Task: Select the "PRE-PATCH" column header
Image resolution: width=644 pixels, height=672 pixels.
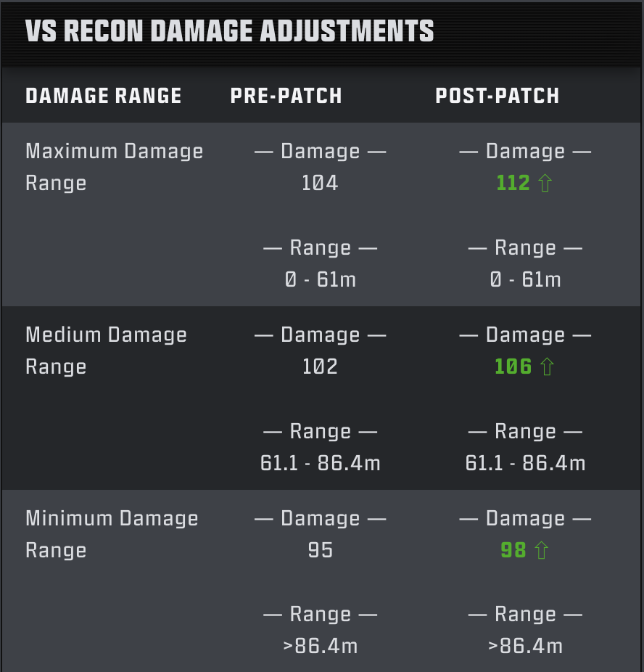Action: pyautogui.click(x=286, y=96)
